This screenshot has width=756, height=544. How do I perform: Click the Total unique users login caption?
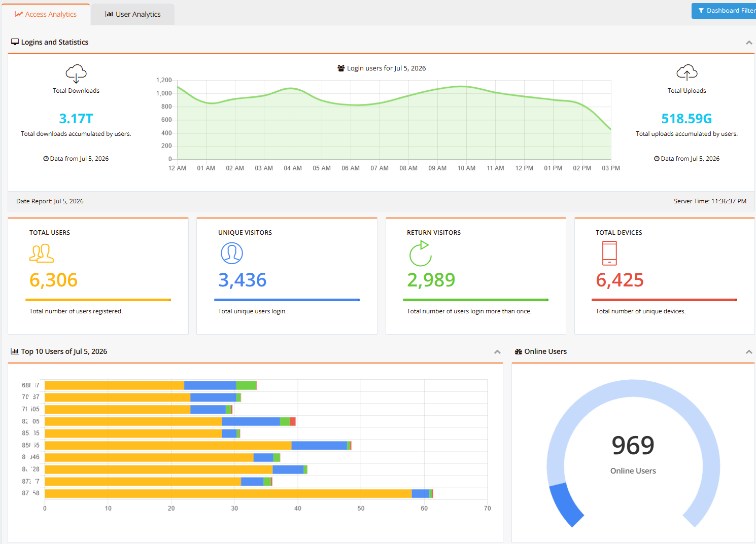(x=253, y=311)
